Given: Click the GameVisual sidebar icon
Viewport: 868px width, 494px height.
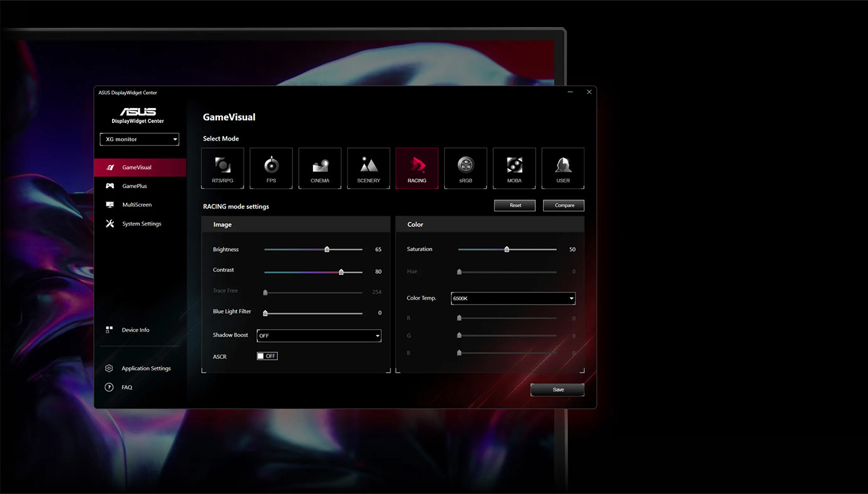Looking at the screenshot, I should pos(110,167).
